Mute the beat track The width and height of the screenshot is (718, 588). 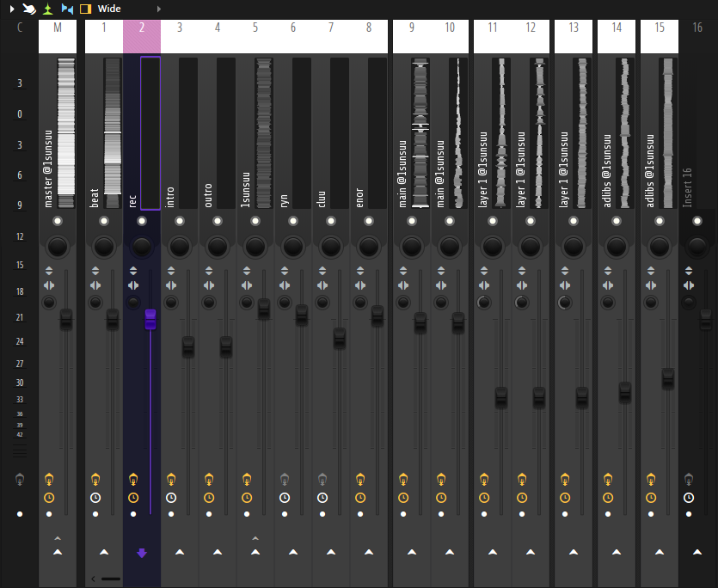point(104,221)
